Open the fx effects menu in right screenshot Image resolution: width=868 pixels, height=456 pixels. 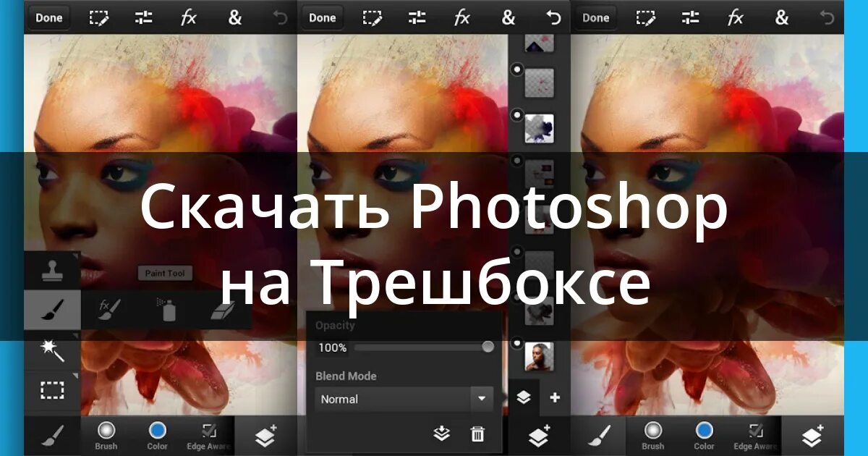tap(736, 18)
